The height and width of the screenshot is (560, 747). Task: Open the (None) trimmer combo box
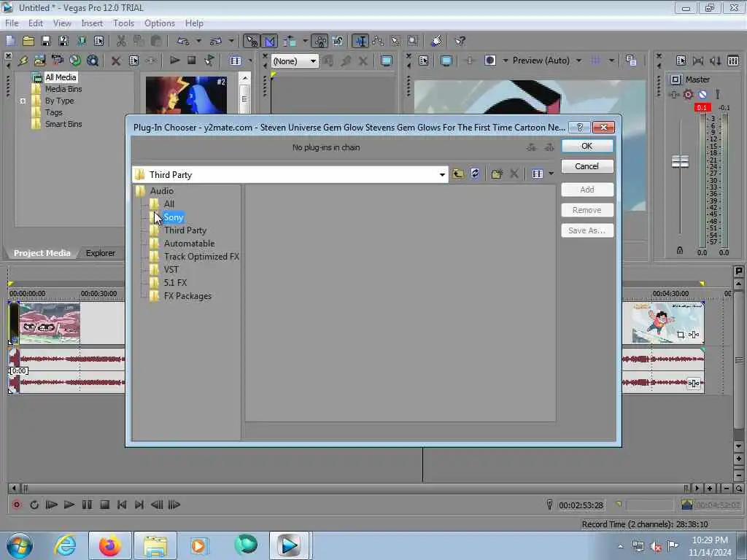295,61
